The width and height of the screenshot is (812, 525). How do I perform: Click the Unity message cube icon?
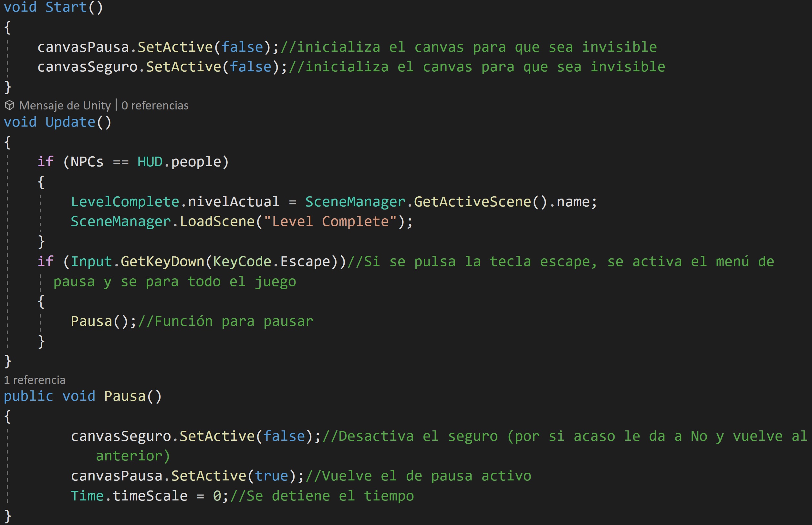[x=10, y=105]
